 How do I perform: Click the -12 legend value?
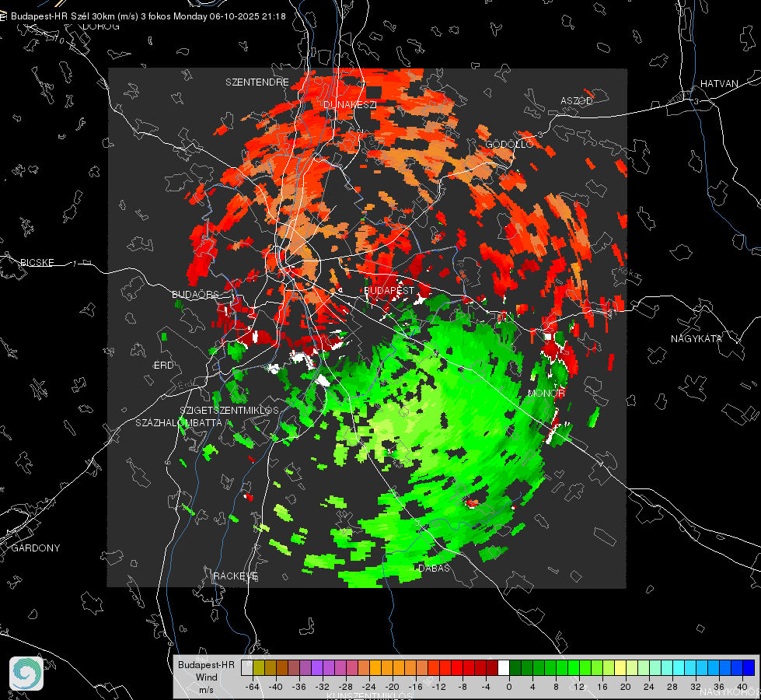(x=438, y=687)
